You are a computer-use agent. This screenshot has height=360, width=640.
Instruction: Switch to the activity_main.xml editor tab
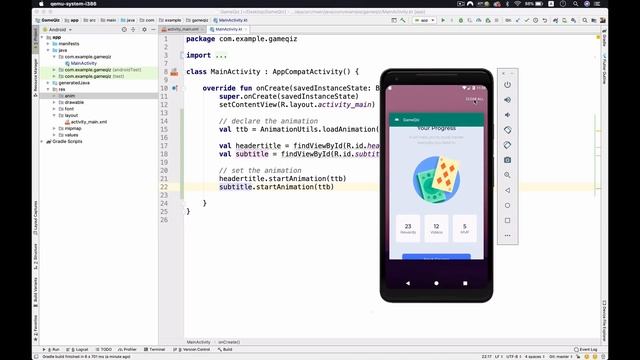click(x=182, y=29)
